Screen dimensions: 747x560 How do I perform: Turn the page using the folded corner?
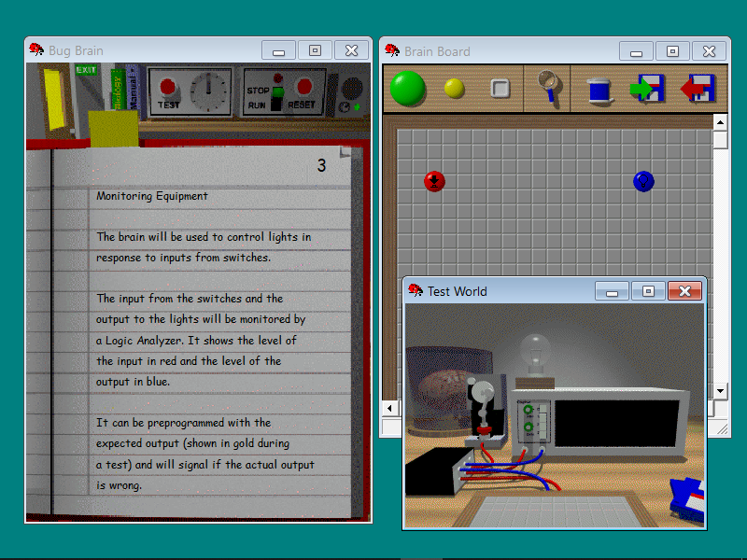pos(345,153)
